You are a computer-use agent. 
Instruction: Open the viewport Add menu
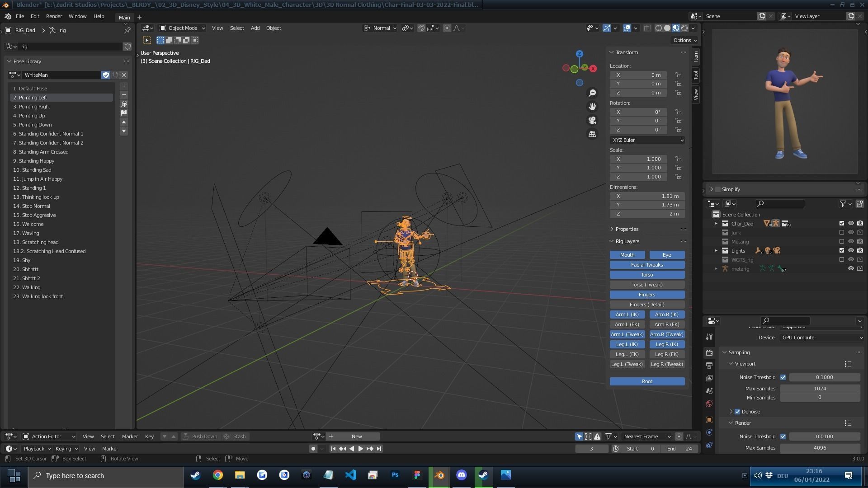click(255, 28)
